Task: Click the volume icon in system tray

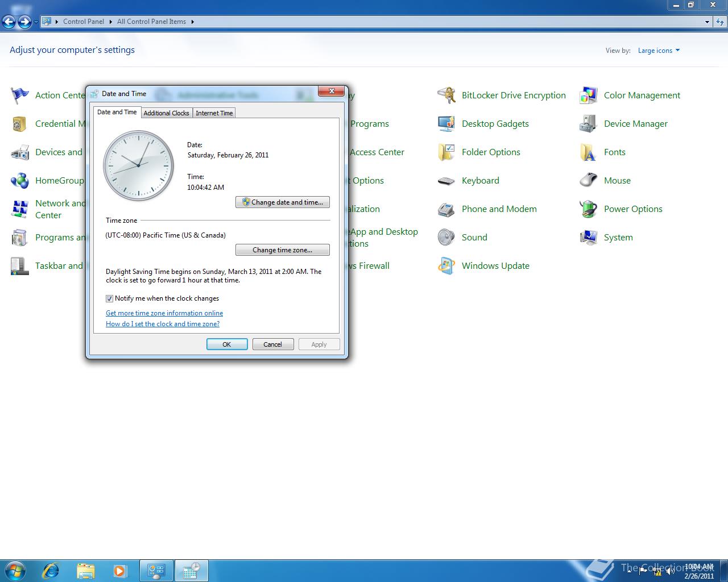Action: click(671, 572)
